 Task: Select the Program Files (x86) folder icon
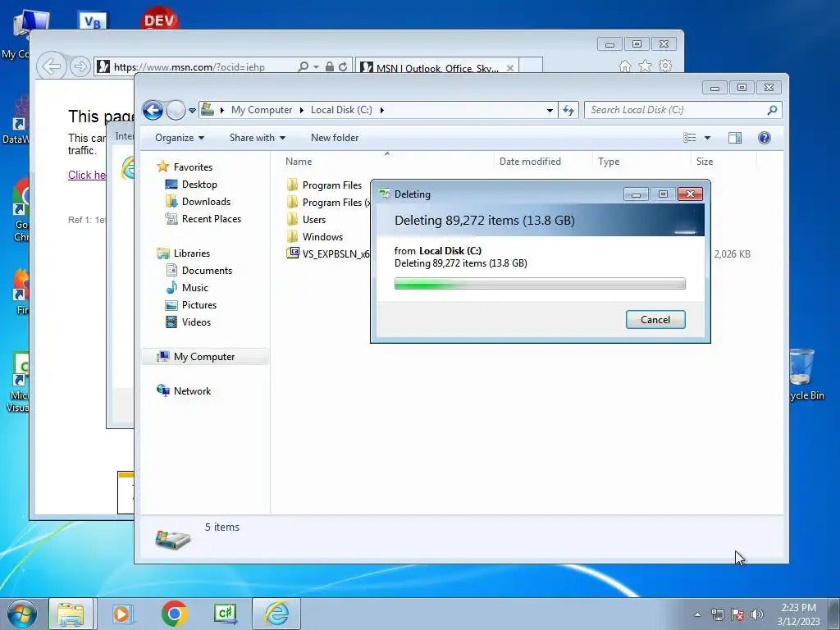[293, 202]
